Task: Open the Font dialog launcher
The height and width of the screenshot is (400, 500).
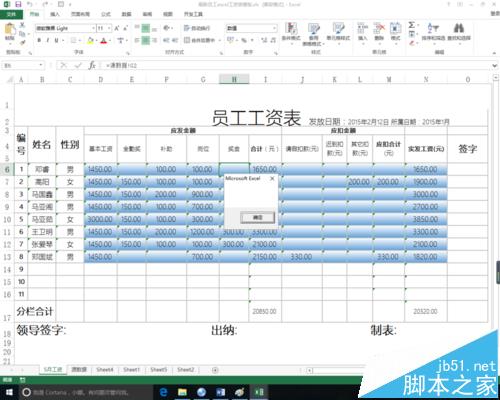Action: [x=128, y=53]
